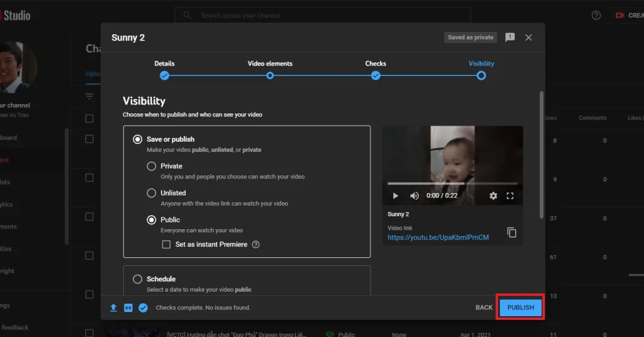Viewport: 644px width, 337px height.
Task: Open video player settings gear
Action: click(x=493, y=195)
